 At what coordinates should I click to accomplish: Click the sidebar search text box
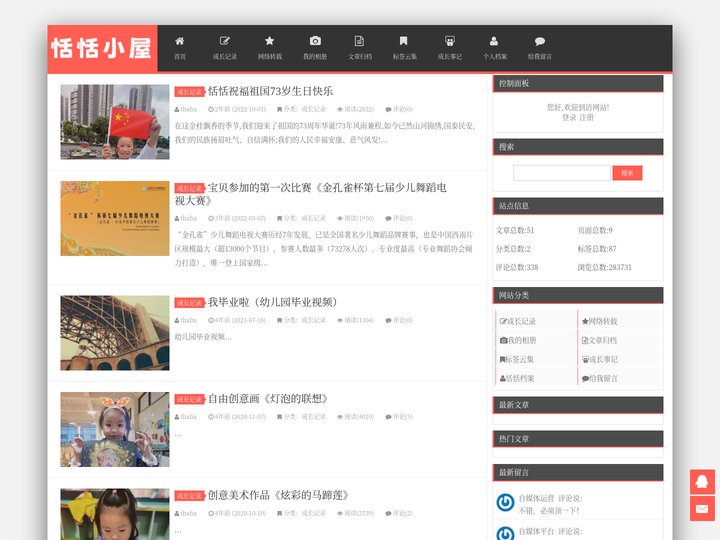coord(562,173)
